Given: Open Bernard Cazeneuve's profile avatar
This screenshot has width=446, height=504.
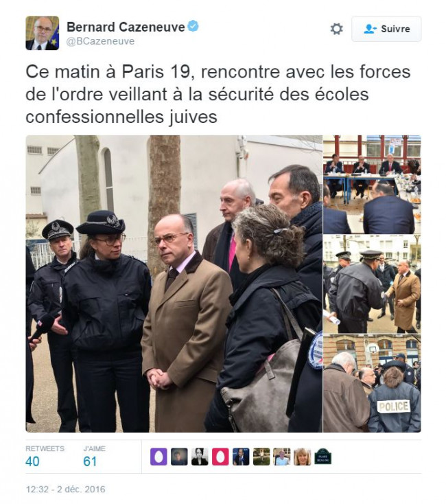Looking at the screenshot, I should 43,33.
